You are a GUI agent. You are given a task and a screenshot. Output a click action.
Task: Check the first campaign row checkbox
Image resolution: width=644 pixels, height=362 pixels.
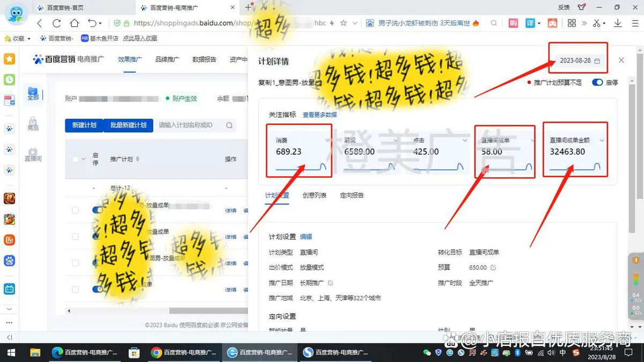coord(75,211)
